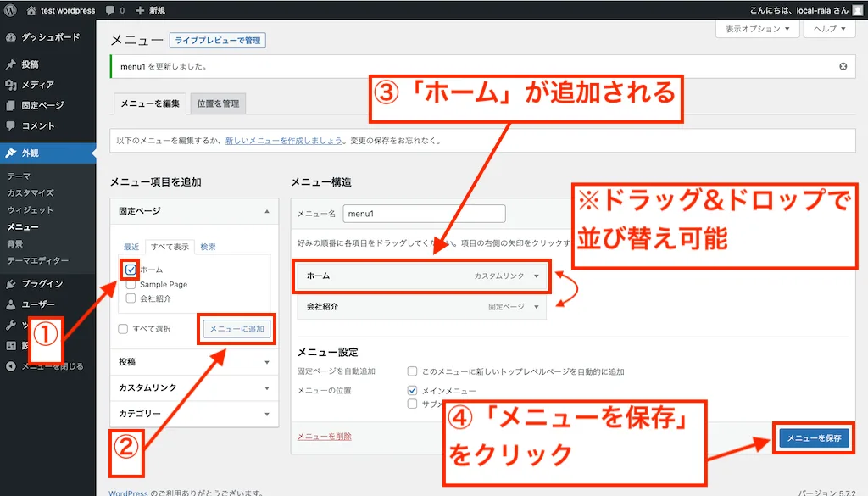Click メニューに追加 button
Viewport: 868px width, 496px height.
(x=237, y=329)
